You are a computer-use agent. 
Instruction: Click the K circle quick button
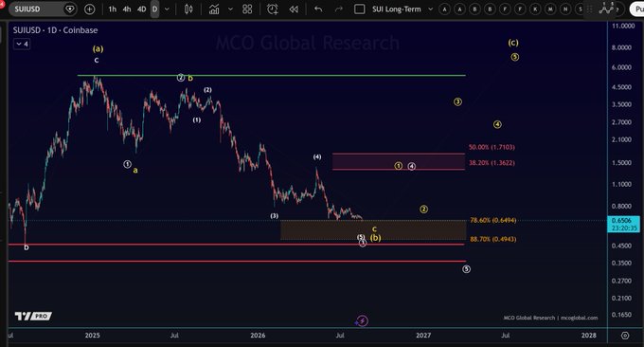535,9
